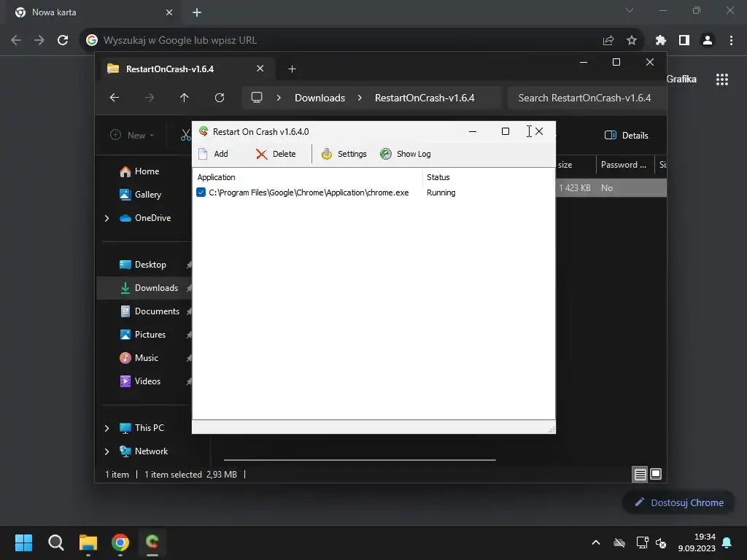Open Show Log in Restart On Crash
The height and width of the screenshot is (560, 747).
click(x=406, y=154)
